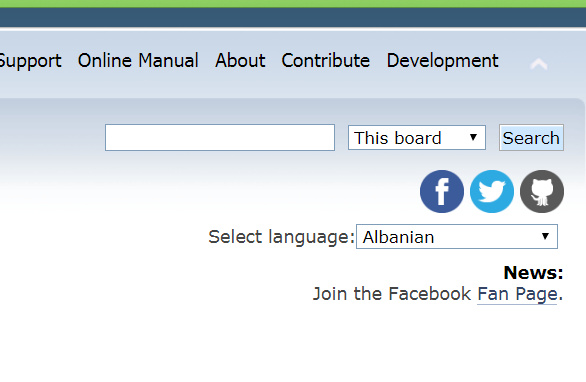Open the Contribute menu item
Screen dimensions: 586x382
point(326,60)
